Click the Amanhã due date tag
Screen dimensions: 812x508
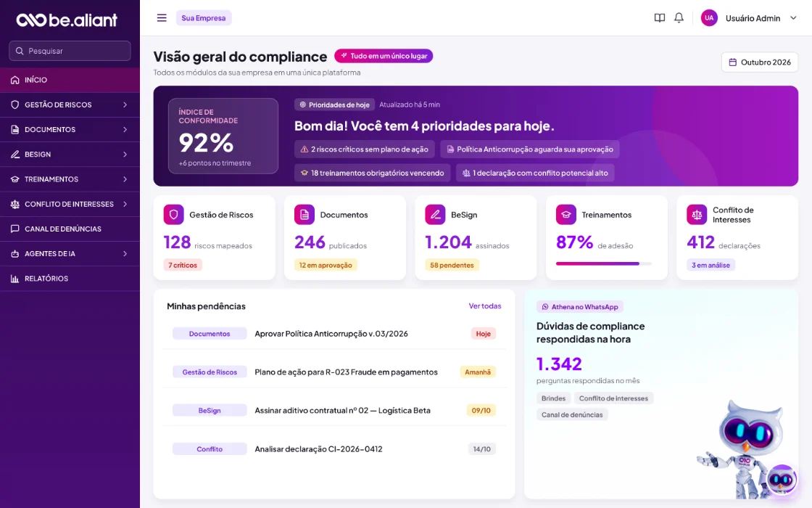(x=478, y=372)
